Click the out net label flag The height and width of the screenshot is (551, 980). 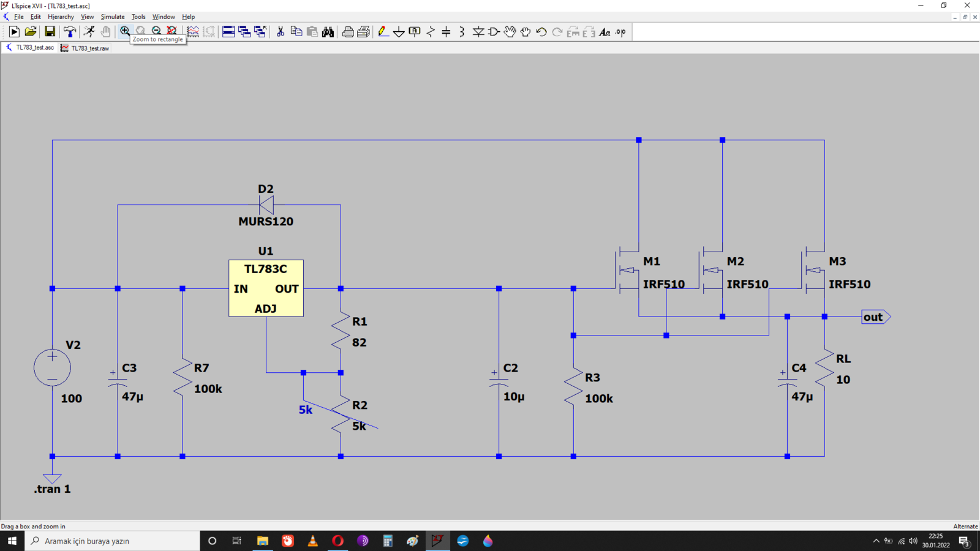(x=876, y=317)
